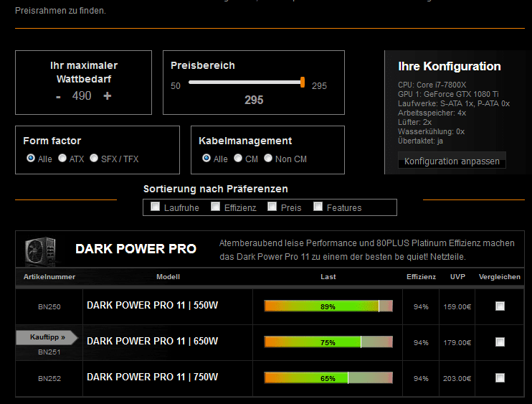Click the Effizienz column header
The width and height of the screenshot is (532, 404).
(x=421, y=277)
